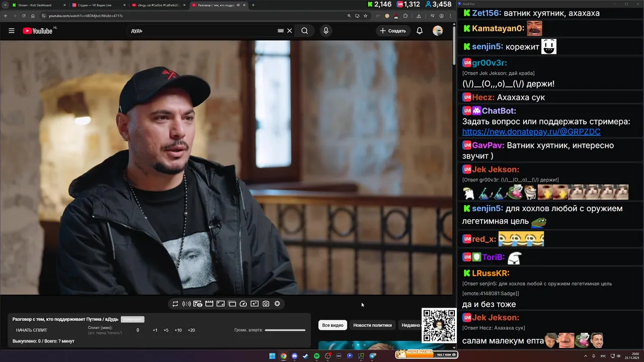
Task: Open Telegram from the taskbar
Action: (x=372, y=356)
